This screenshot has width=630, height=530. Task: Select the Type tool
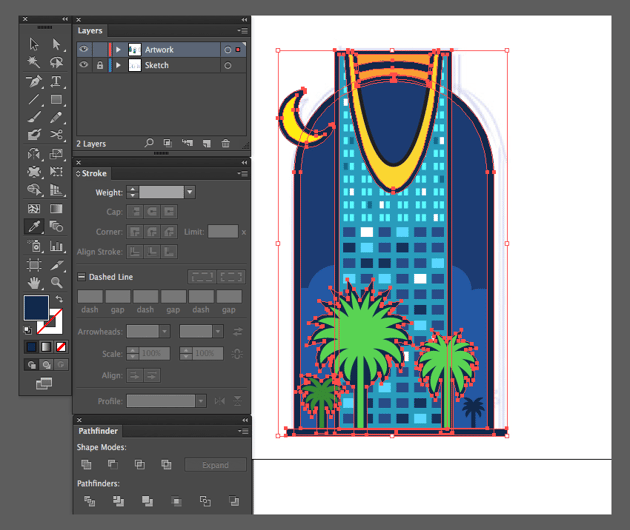click(56, 82)
